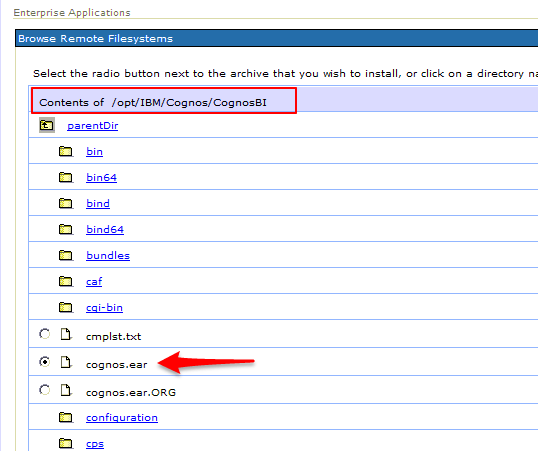Click the Browse Remote Filesystems title bar
The image size is (538, 451).
(277, 38)
